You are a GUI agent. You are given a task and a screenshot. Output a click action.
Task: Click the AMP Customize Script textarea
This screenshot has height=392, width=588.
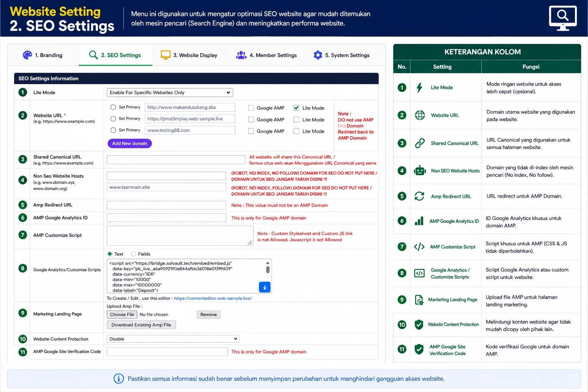pos(180,236)
